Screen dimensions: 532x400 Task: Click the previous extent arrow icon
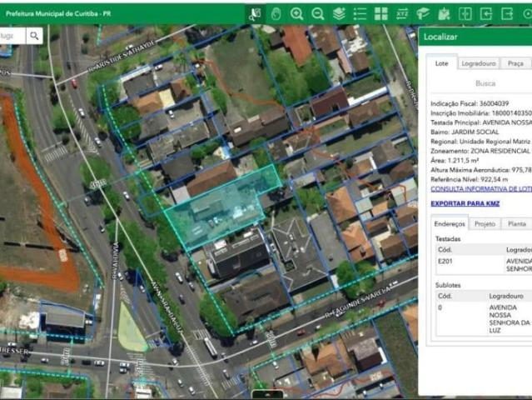[486, 14]
